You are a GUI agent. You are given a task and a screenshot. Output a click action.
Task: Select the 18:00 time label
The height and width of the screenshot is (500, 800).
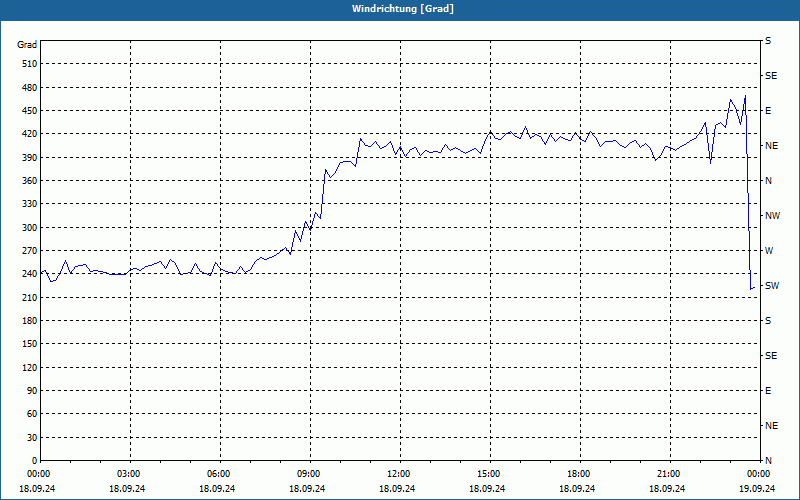(x=580, y=474)
